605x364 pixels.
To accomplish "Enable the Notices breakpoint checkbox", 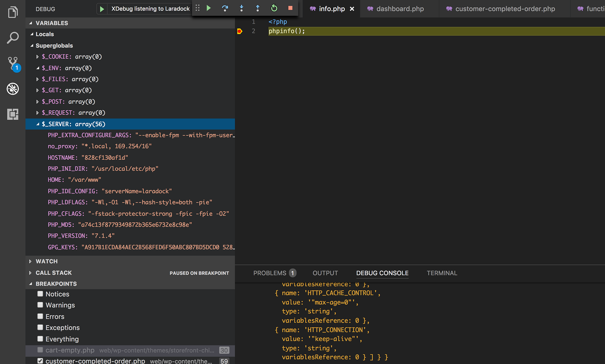I will [x=40, y=294].
